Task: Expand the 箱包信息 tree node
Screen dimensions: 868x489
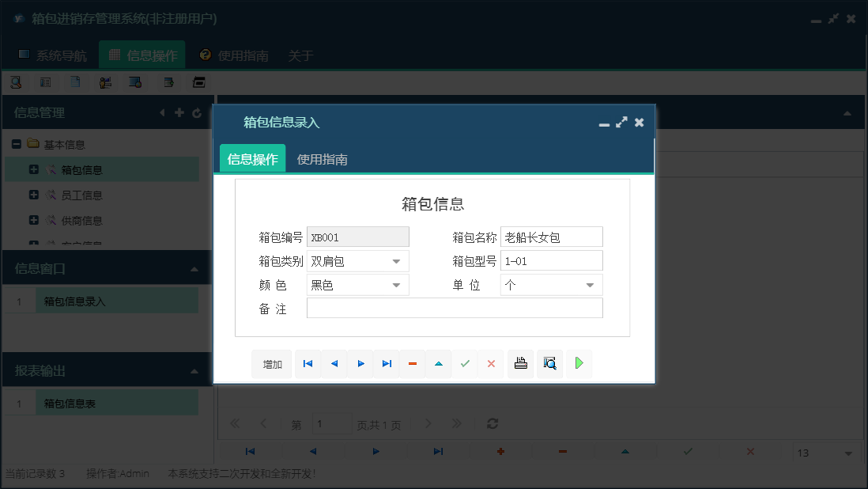Action: tap(32, 169)
